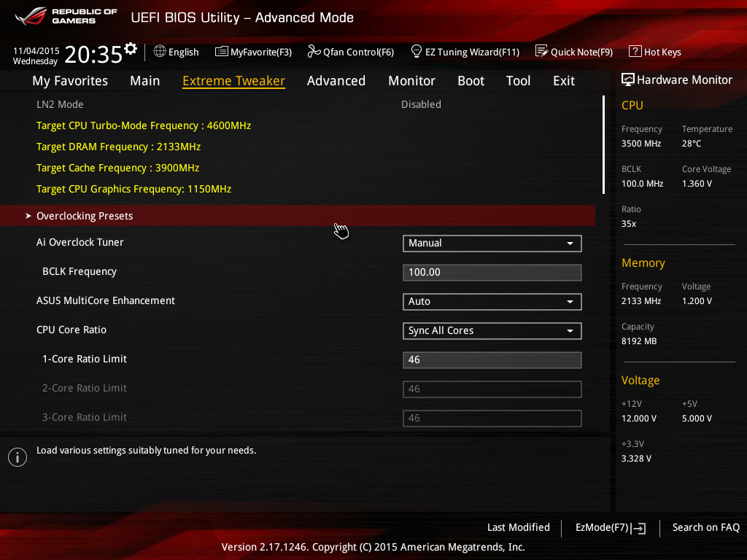
Task: Open the Boot tab
Action: [x=471, y=81]
